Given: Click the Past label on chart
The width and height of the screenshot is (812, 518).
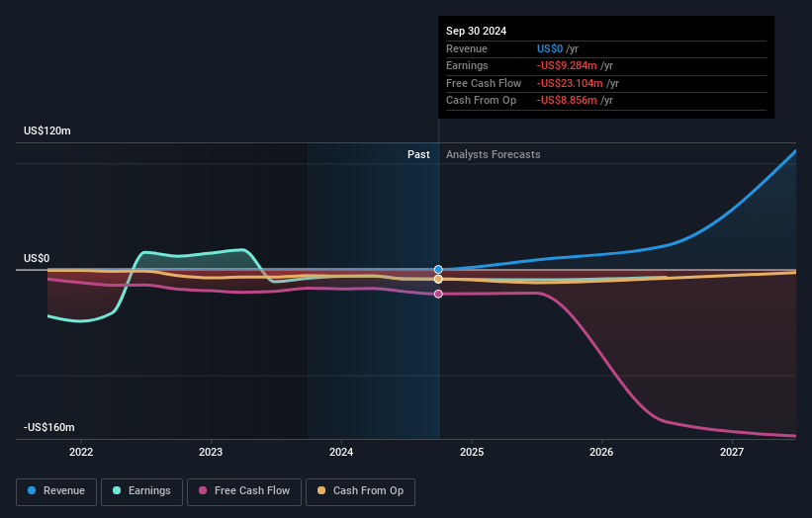Looking at the screenshot, I should [418, 155].
